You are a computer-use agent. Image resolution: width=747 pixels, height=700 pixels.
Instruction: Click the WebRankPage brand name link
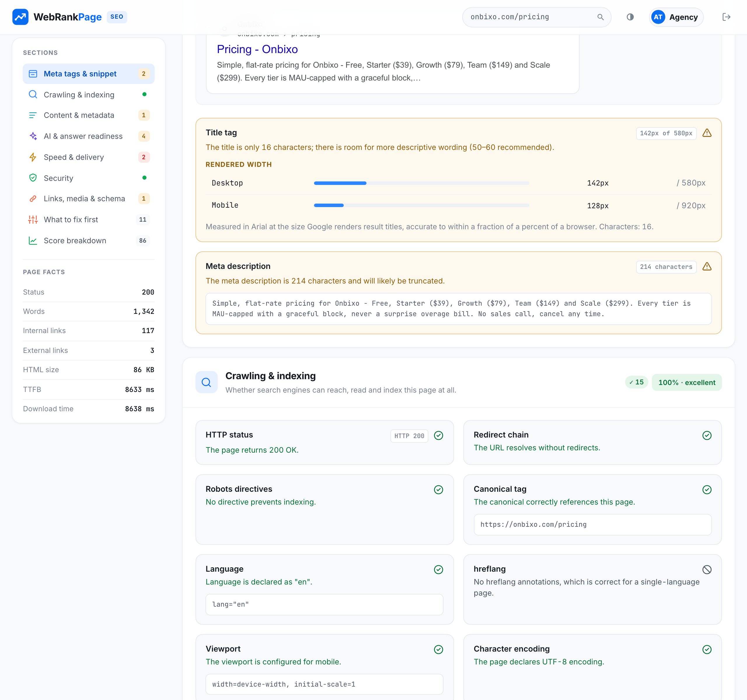[x=68, y=17]
